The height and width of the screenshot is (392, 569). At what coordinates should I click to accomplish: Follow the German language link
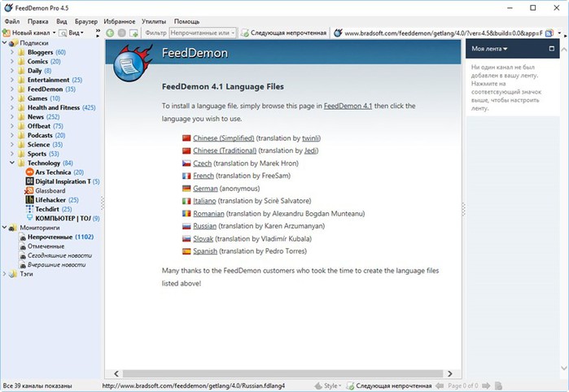click(x=205, y=189)
